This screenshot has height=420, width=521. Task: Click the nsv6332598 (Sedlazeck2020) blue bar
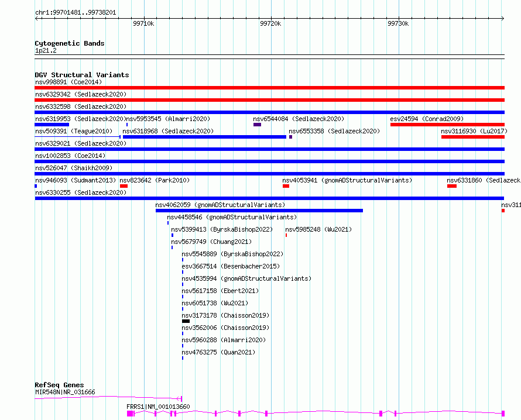click(269, 112)
